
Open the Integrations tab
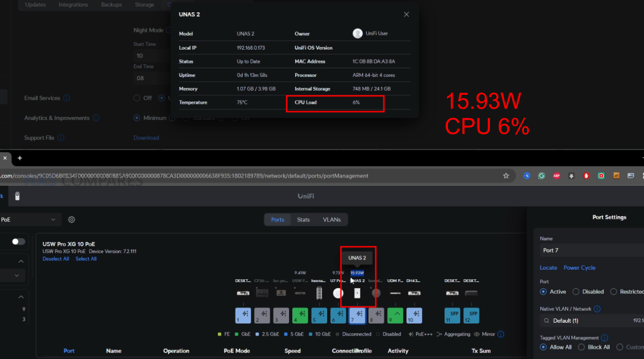[x=73, y=5]
